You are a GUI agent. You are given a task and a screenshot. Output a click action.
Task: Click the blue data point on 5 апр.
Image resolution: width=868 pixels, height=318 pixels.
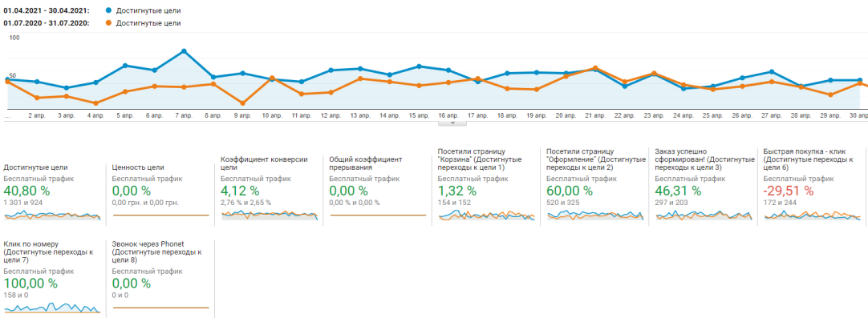[125, 65]
